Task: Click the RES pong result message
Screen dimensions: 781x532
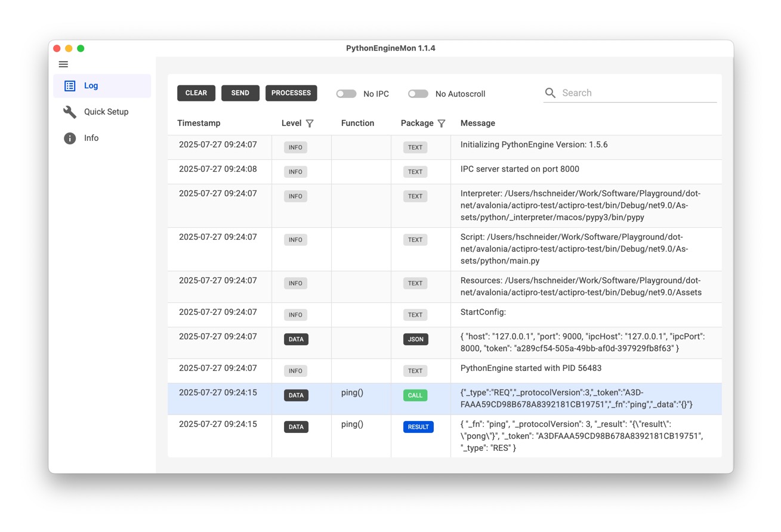Action: 582,437
